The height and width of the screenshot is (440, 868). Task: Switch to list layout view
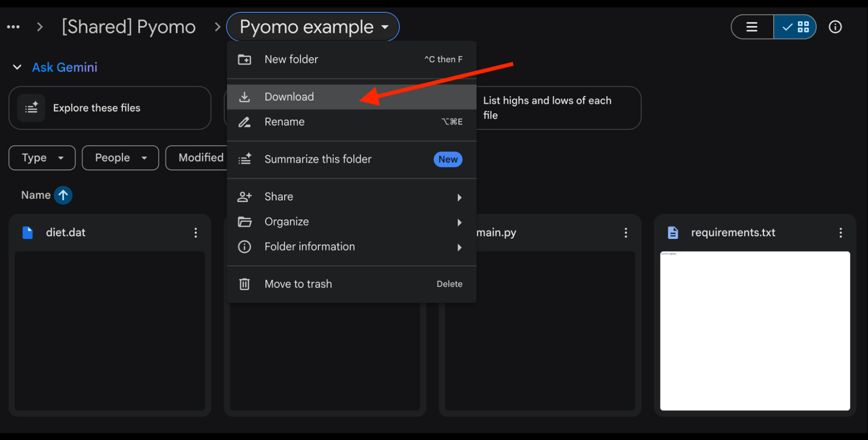click(752, 27)
